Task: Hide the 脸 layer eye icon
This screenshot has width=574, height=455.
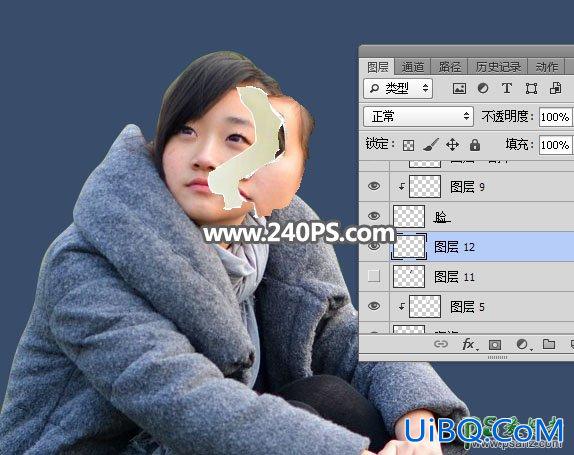Action: point(374,216)
